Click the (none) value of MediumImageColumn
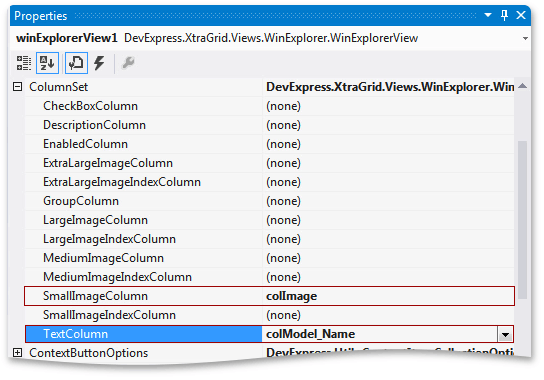544x380 pixels. [x=283, y=258]
